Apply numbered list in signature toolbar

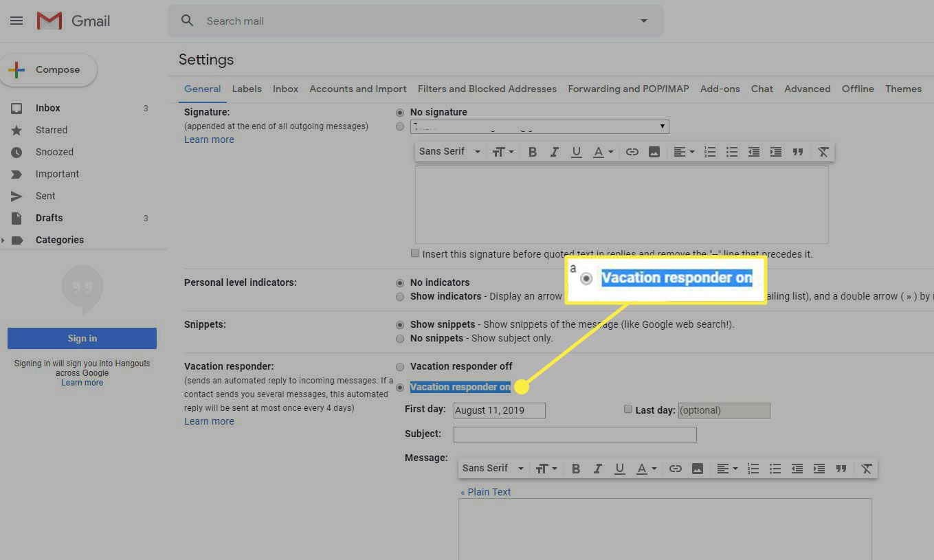(x=710, y=152)
